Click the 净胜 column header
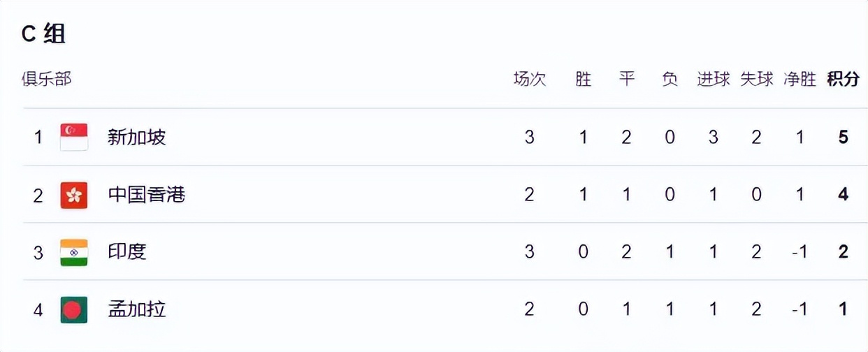The width and height of the screenshot is (868, 352). [800, 79]
